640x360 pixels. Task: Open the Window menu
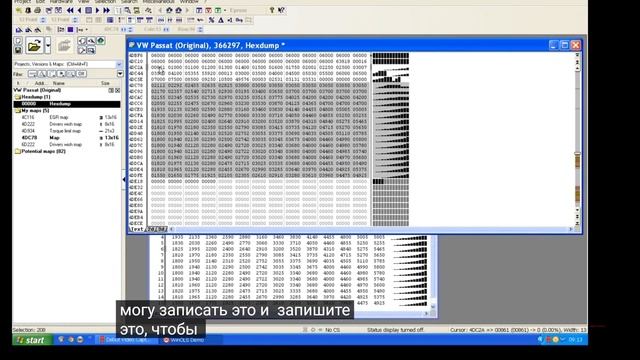[x=189, y=2]
